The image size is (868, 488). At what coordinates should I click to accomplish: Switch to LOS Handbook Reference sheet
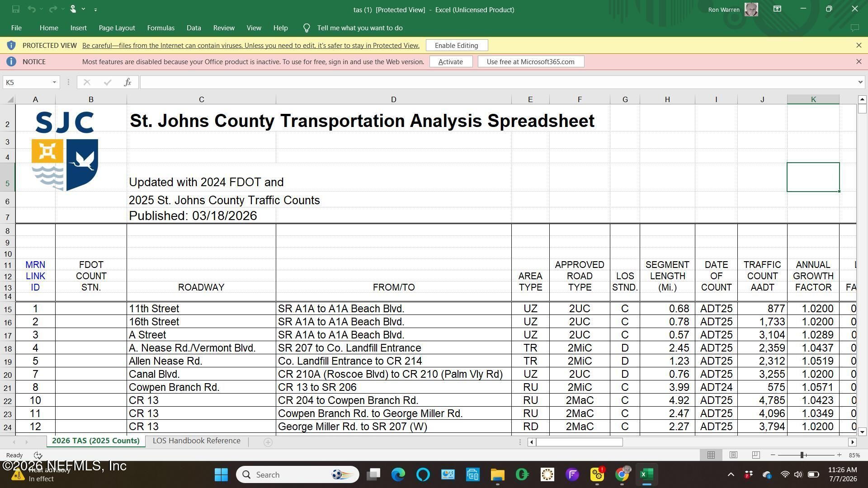[196, 441]
